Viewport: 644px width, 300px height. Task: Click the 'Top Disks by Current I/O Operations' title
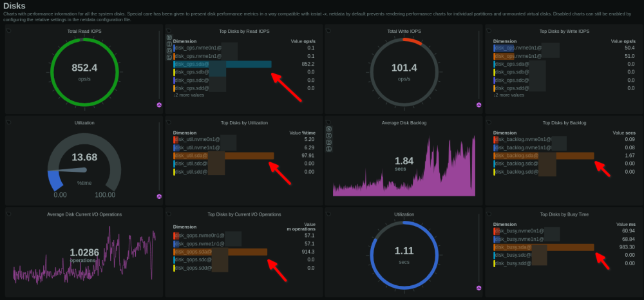click(x=244, y=214)
